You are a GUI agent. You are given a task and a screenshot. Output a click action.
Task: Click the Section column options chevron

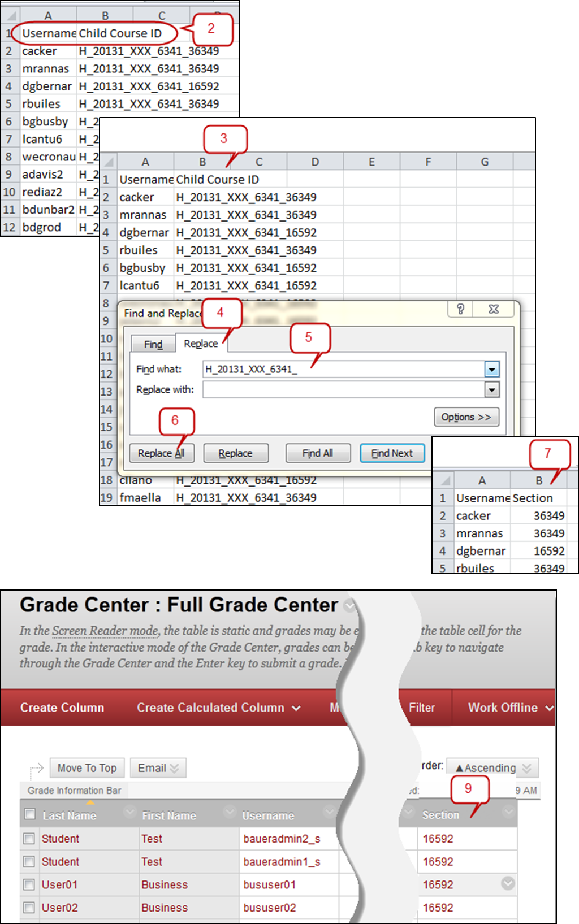point(508,812)
